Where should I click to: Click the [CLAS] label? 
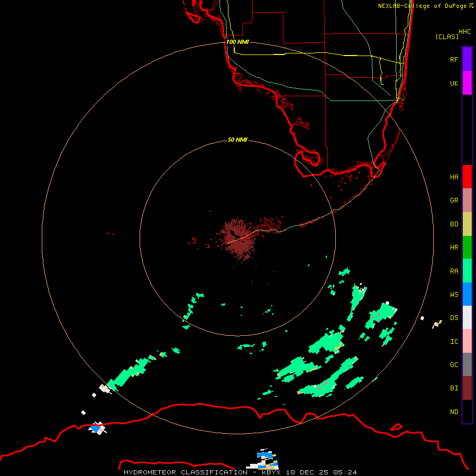[447, 36]
